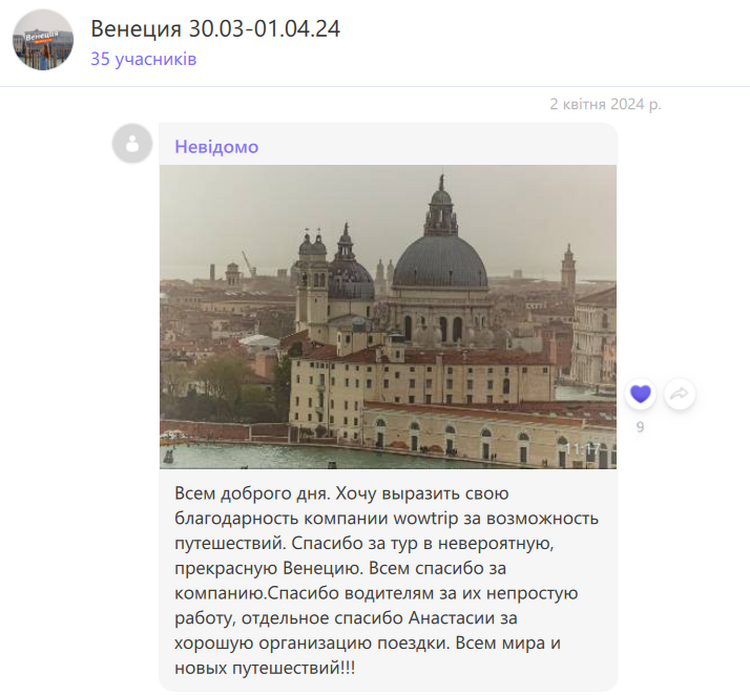Viewport: 750px width, 695px height.
Task: Click the distant bell tower in the photo
Action: point(568,269)
